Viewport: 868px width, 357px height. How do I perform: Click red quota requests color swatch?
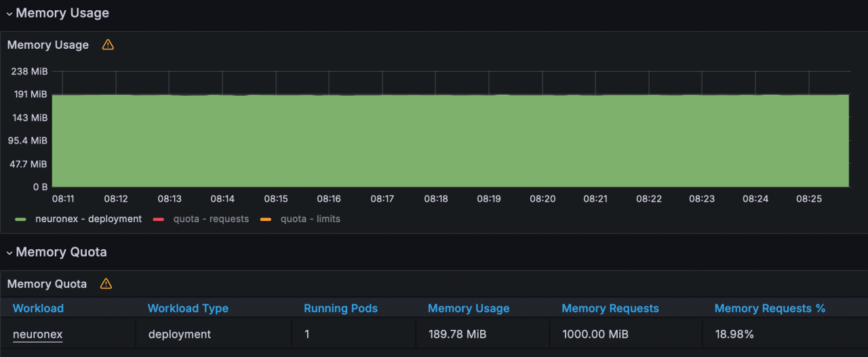click(x=159, y=219)
